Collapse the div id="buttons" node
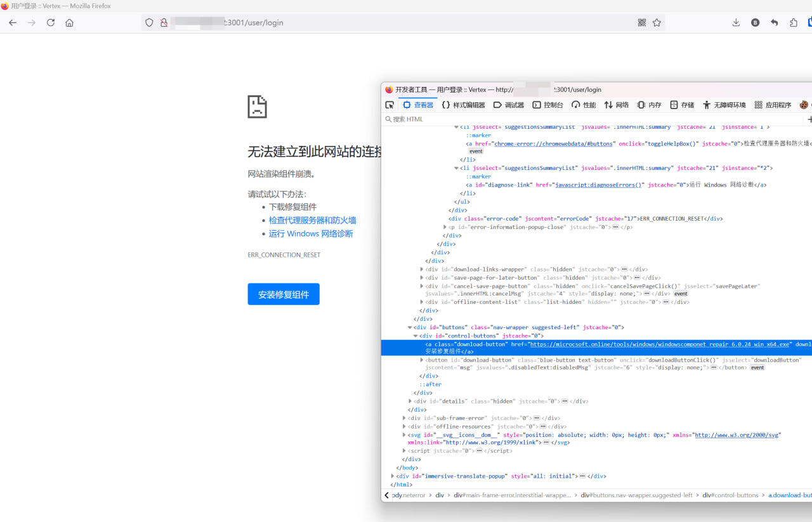Image resolution: width=812 pixels, height=522 pixels. coord(410,327)
